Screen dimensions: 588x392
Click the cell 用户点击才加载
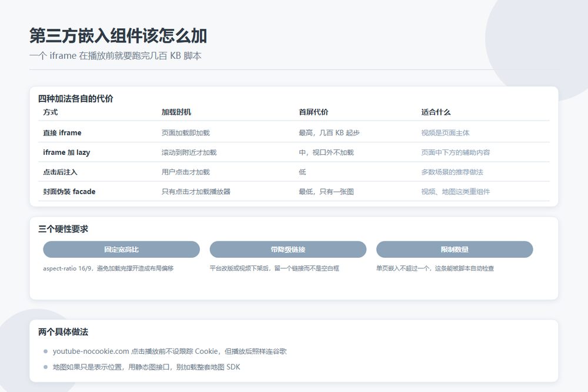(186, 172)
